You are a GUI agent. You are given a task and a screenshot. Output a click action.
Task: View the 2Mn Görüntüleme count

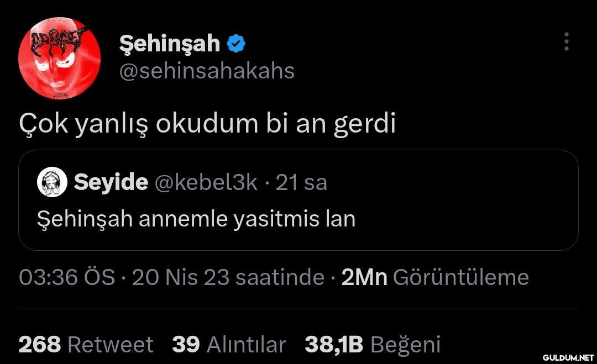[x=434, y=277]
